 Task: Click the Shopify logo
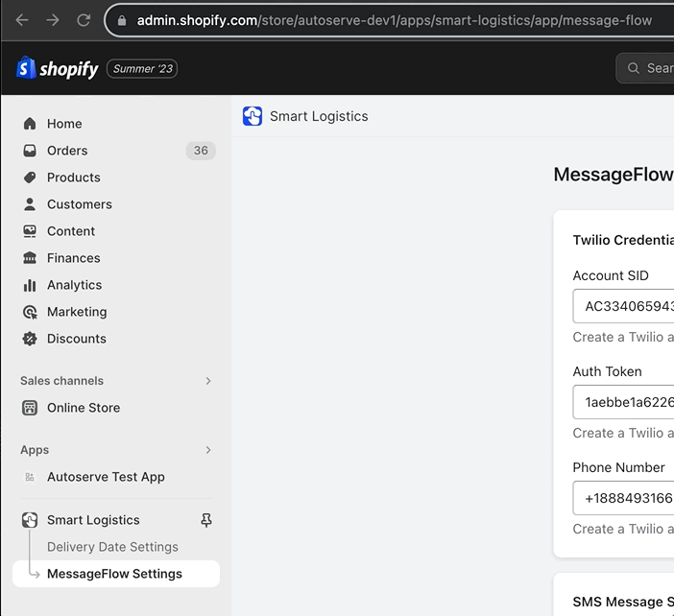pos(58,69)
